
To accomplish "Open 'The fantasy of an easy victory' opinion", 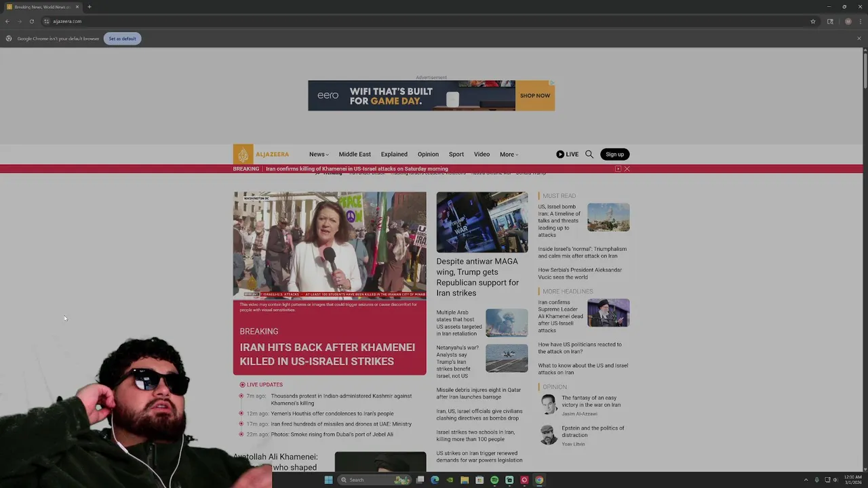I will 591,401.
